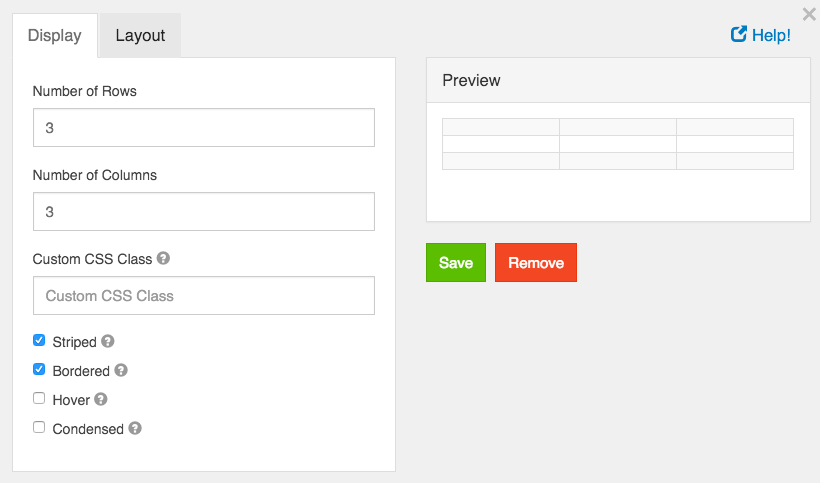Enable the Hover checkbox
Image resolution: width=820 pixels, height=483 pixels.
point(39,398)
